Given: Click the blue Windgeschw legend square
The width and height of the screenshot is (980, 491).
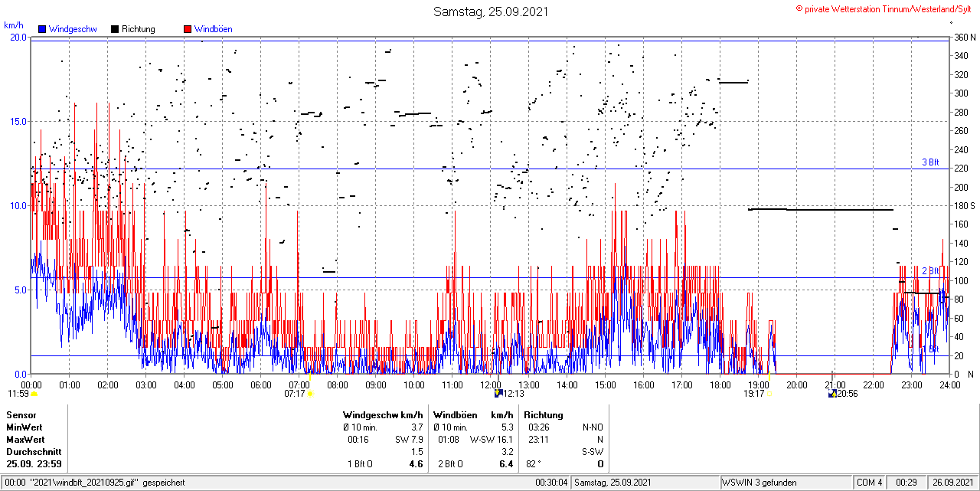Looking at the screenshot, I should [41, 29].
